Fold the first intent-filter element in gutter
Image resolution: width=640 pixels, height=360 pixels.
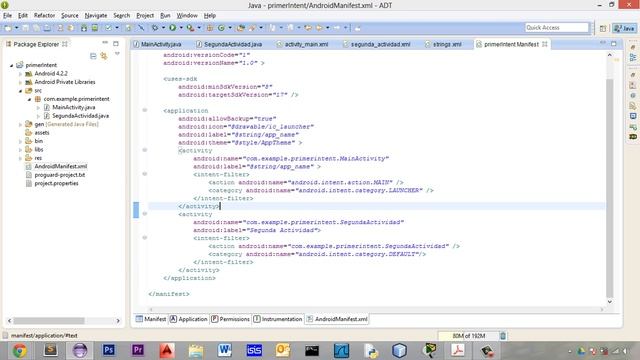coord(144,174)
